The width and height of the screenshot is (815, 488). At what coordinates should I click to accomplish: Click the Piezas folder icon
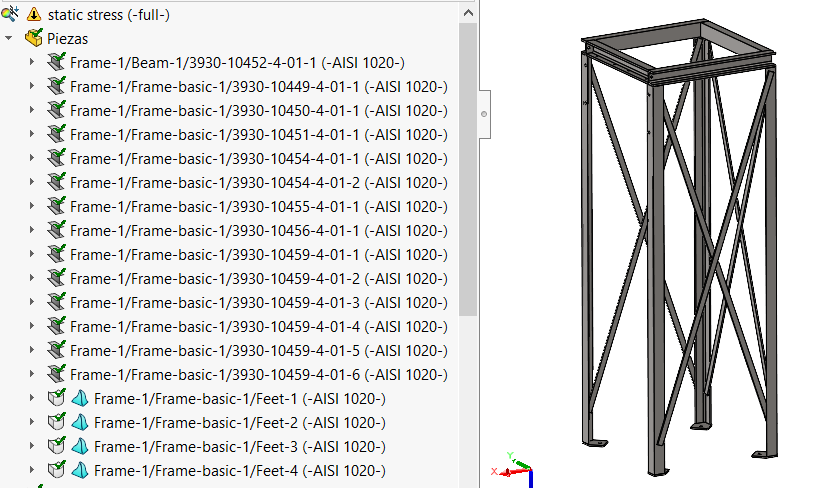coord(34,38)
